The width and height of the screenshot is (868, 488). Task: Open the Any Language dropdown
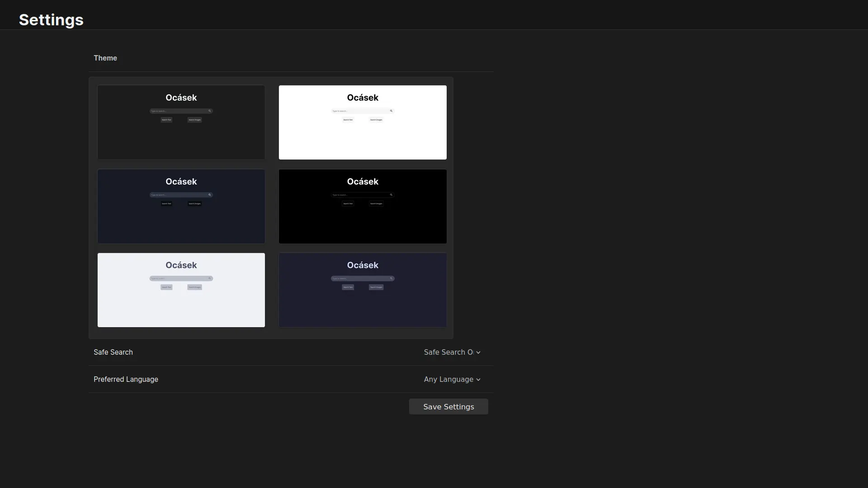click(x=452, y=380)
